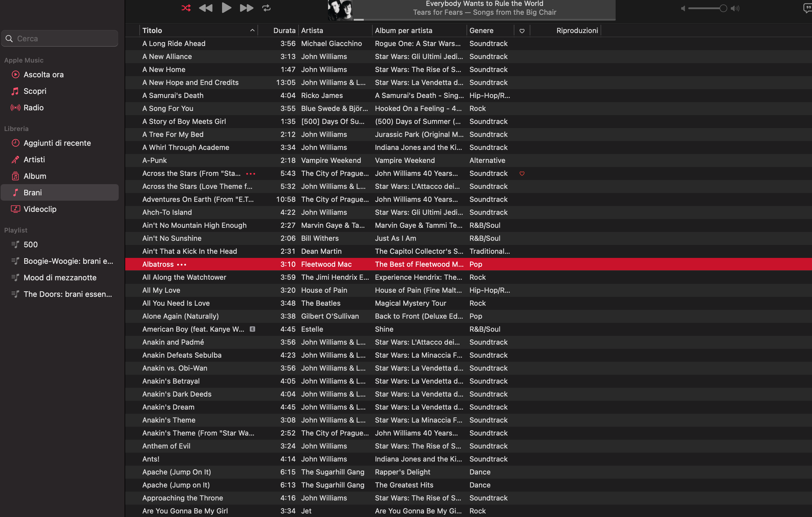Click the Cerca search field
The width and height of the screenshot is (812, 517).
coord(64,38)
